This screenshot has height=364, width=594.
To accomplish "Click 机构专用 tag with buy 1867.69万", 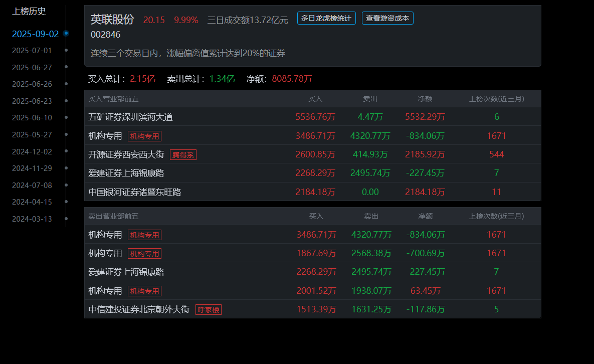I will pyautogui.click(x=144, y=254).
